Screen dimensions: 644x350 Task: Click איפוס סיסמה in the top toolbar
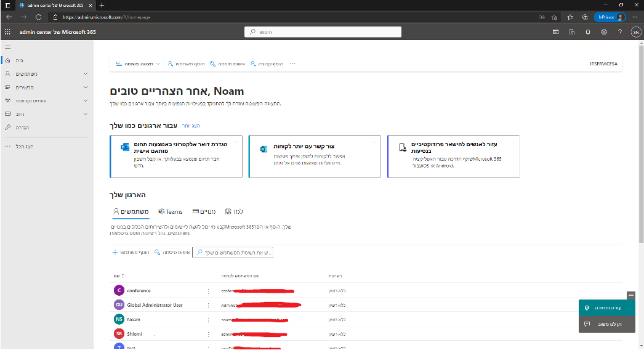(227, 63)
